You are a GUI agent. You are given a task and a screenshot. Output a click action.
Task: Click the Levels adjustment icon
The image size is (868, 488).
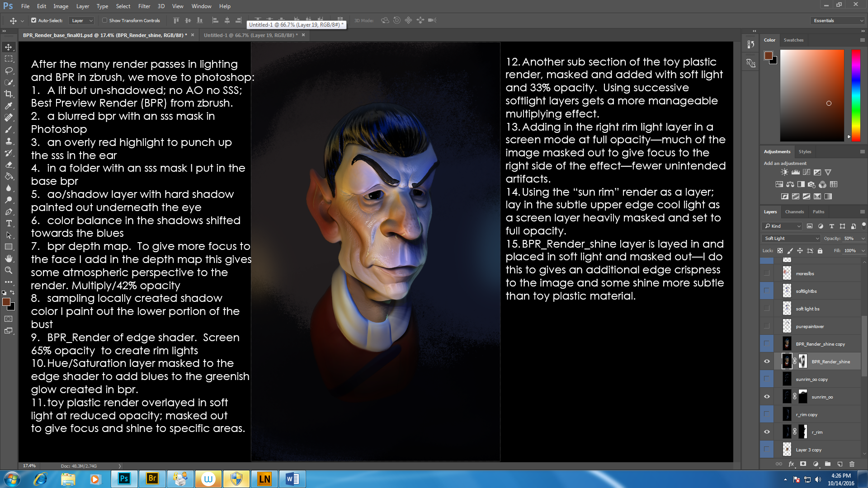(x=795, y=172)
